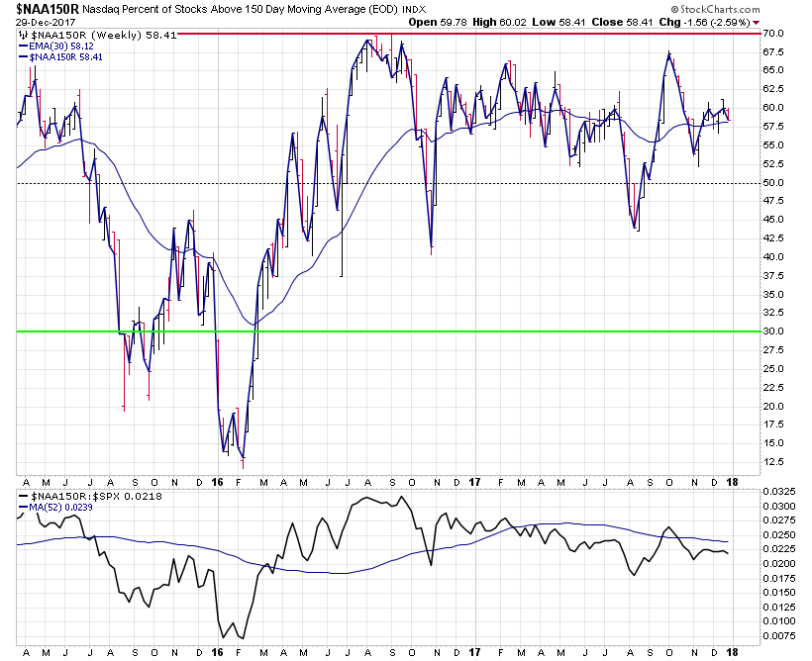Click the 0.0150 label on the lower ratio axis
The width and height of the screenshot is (812, 661).
click(779, 592)
